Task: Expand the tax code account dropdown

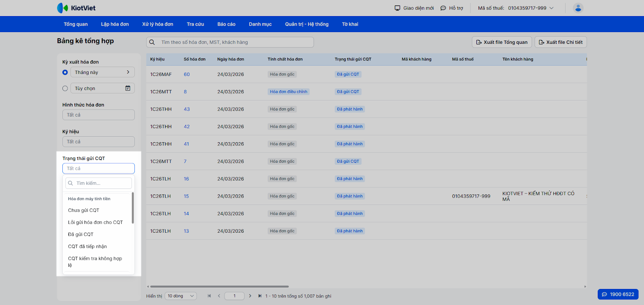Action: pyautogui.click(x=551, y=8)
